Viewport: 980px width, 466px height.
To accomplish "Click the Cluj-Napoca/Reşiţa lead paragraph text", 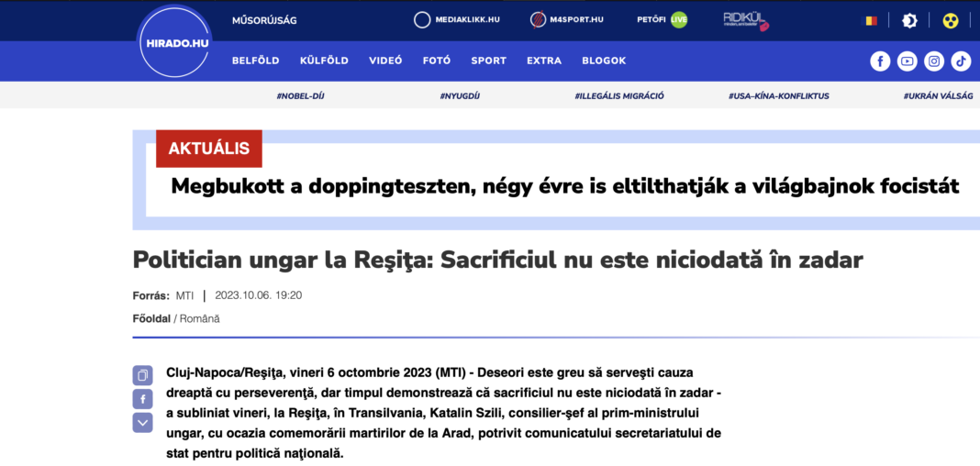I will point(444,413).
